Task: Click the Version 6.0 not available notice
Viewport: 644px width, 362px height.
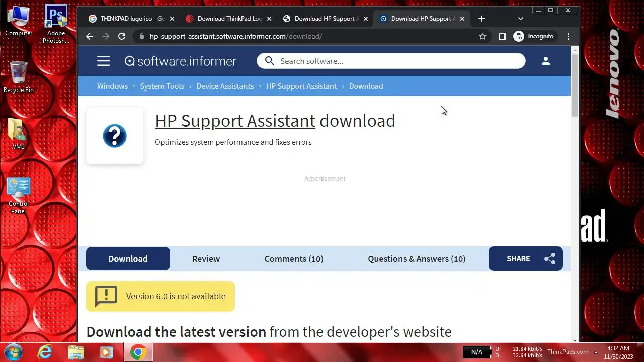Action: click(x=160, y=296)
